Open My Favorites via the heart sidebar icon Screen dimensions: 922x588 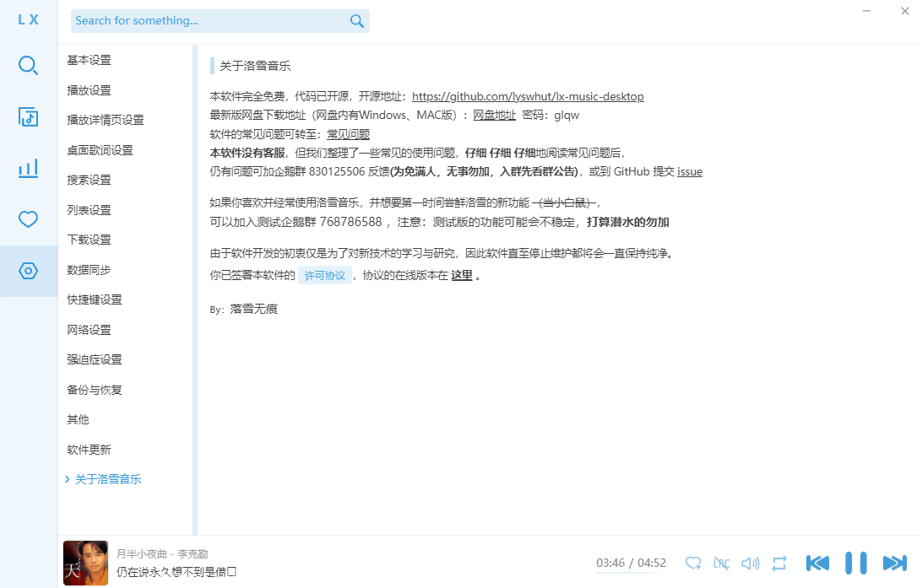28,218
